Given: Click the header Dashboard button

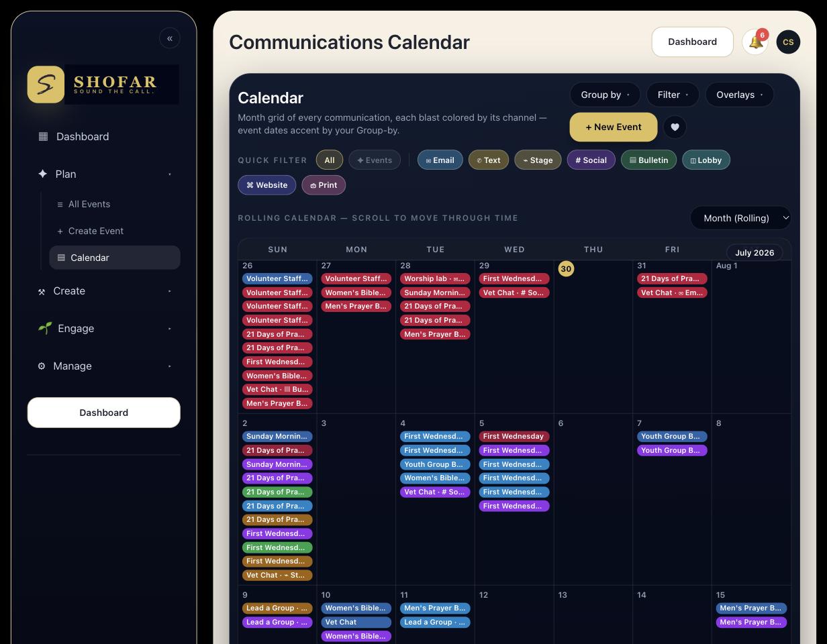Looking at the screenshot, I should [x=693, y=42].
